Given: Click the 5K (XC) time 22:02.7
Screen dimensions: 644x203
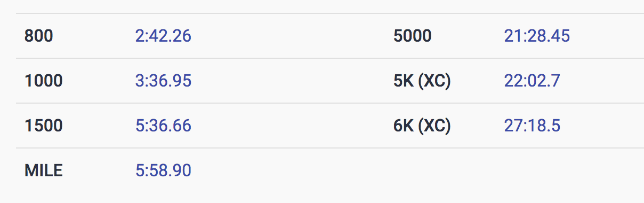Looking at the screenshot, I should coord(532,81).
